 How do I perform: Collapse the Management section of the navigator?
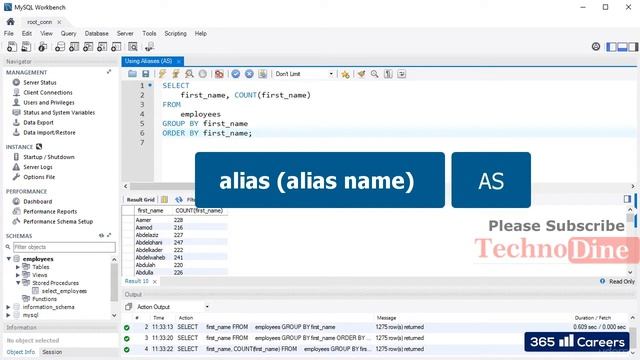[109, 72]
